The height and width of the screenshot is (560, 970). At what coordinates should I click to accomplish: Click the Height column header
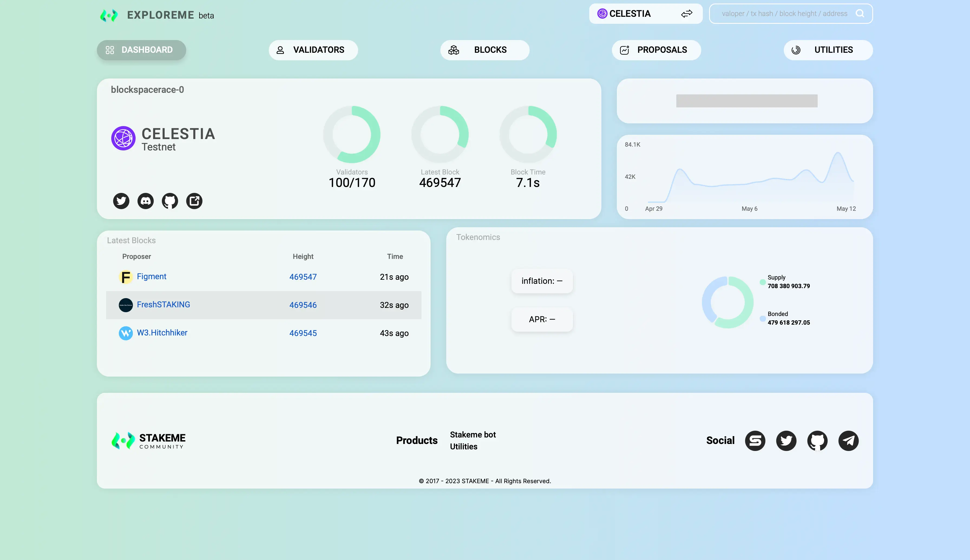click(303, 256)
